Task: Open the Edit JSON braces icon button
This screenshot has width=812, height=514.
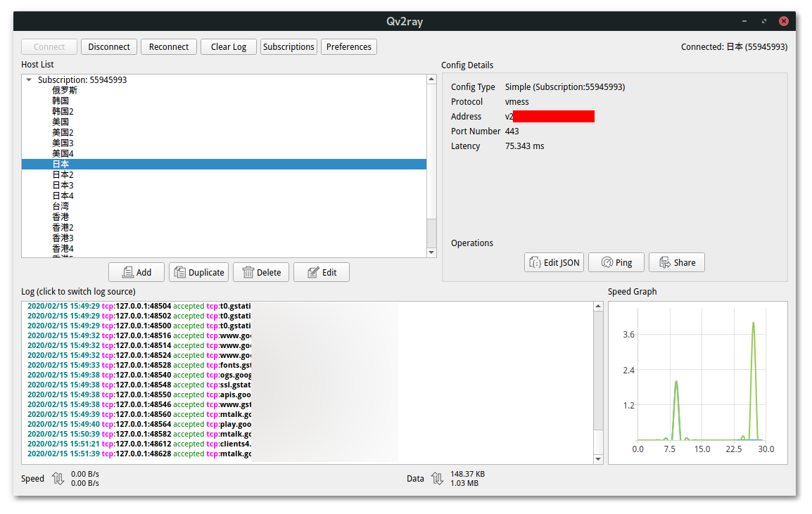Action: [x=553, y=262]
